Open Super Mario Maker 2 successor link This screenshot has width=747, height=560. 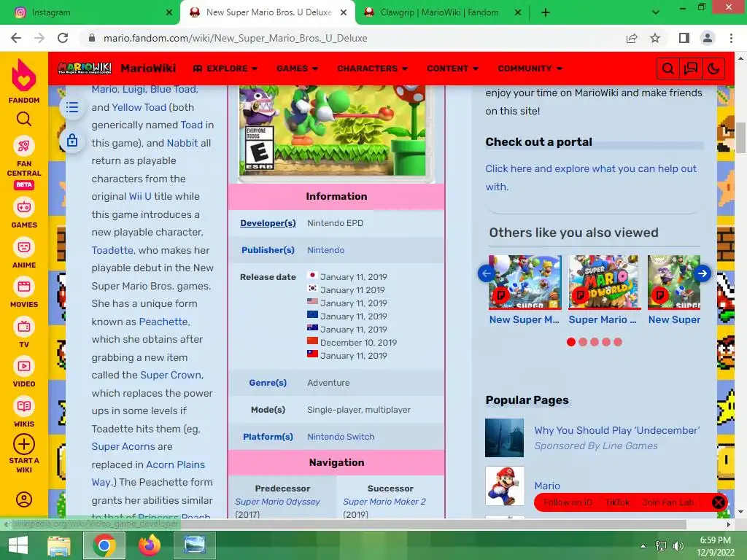pyautogui.click(x=384, y=502)
